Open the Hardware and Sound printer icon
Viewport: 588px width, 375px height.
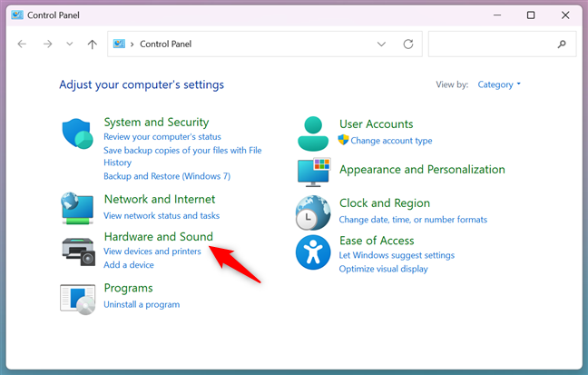(x=78, y=252)
